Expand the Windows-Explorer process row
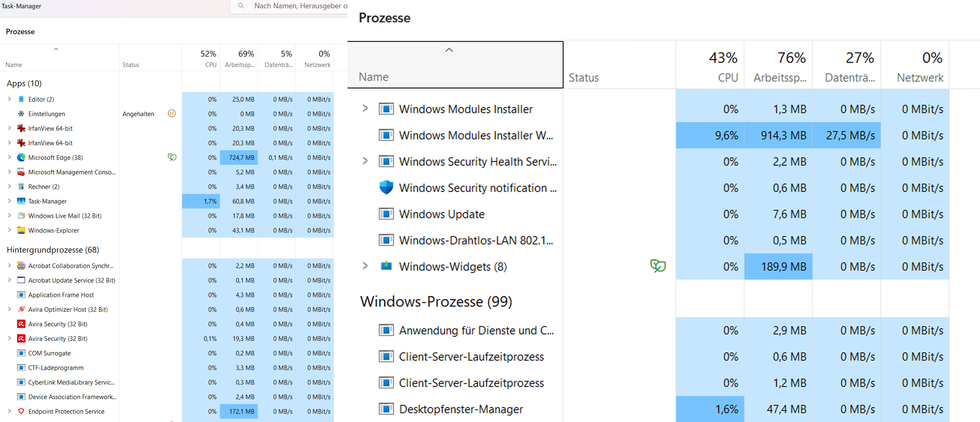980x422 pixels. pyautogui.click(x=9, y=230)
